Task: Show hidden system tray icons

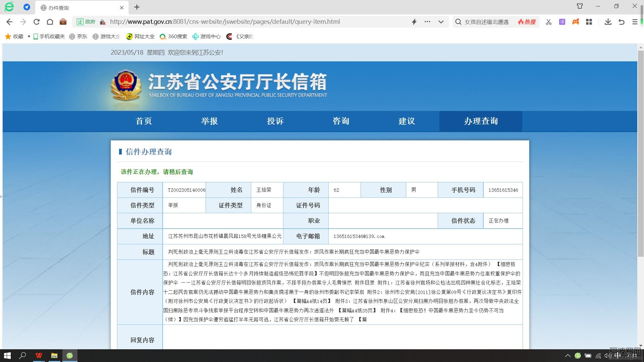Action: point(568,356)
